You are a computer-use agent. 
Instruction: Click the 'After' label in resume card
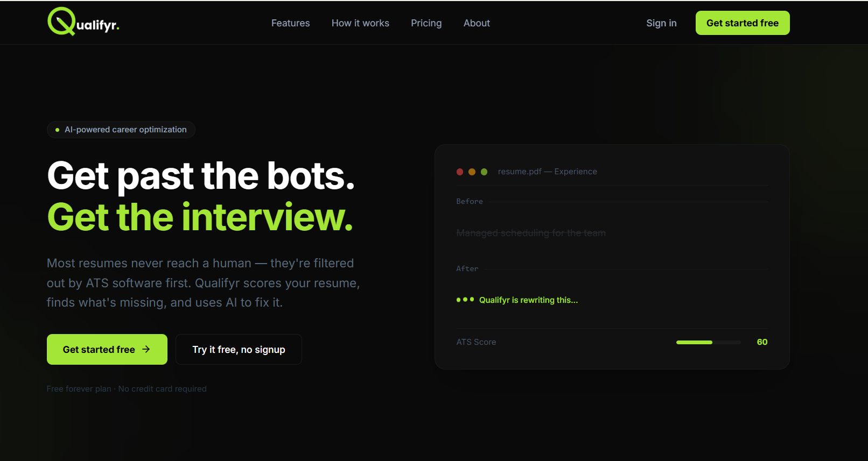click(467, 268)
